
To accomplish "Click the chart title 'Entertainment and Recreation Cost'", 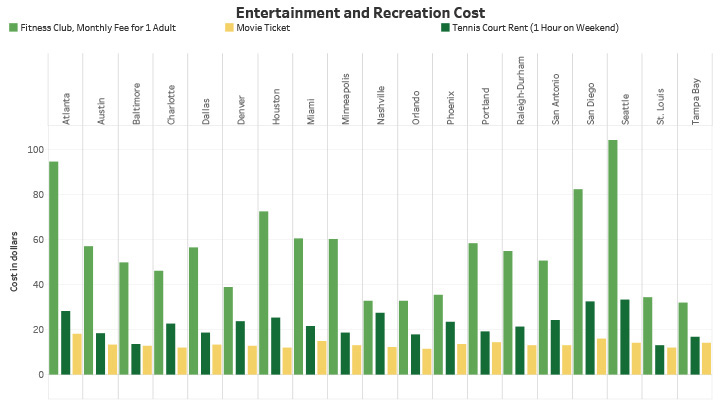I will (360, 12).
